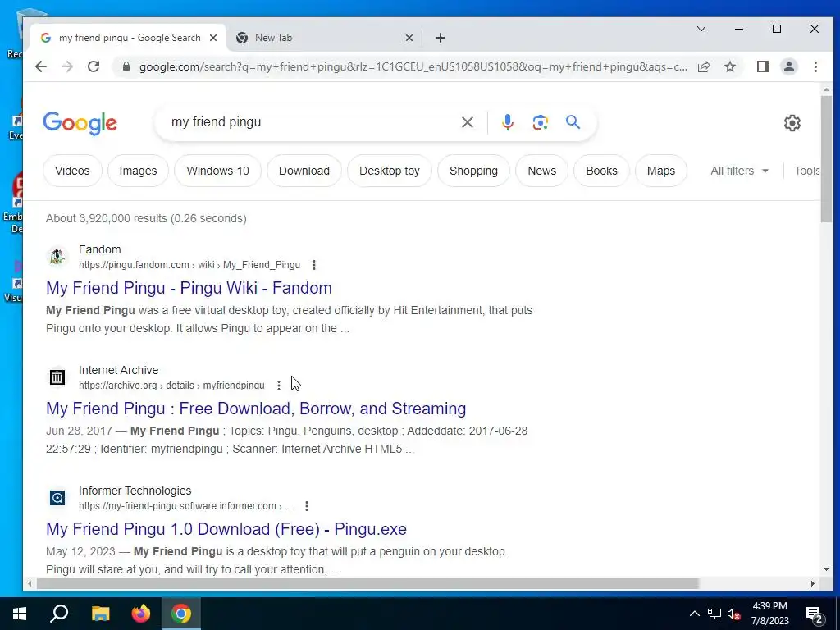
Task: Click the Internet Archive favicon
Action: click(57, 377)
